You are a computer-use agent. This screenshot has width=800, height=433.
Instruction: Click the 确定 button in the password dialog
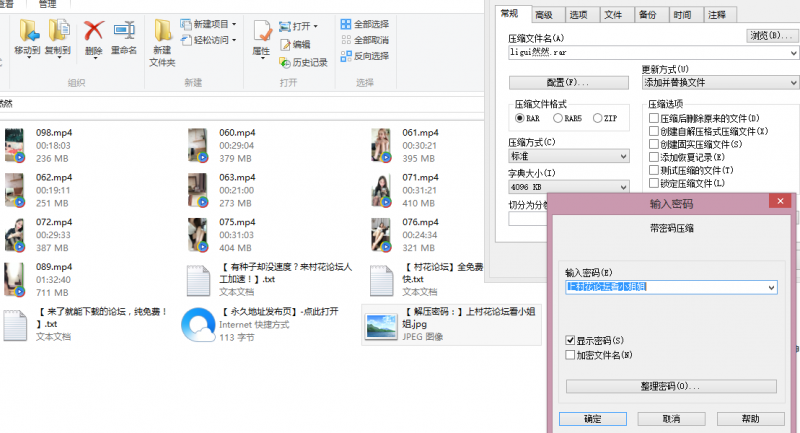pos(592,418)
